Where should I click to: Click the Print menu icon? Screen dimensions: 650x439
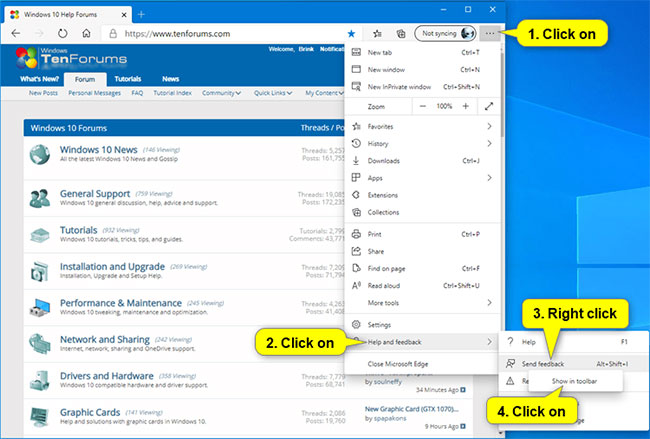356,234
